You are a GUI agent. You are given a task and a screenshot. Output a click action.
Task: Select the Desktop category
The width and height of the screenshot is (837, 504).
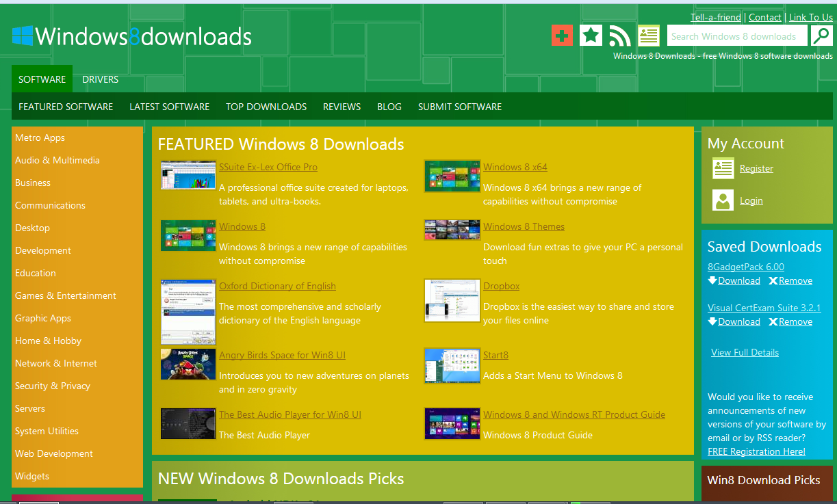tap(32, 228)
